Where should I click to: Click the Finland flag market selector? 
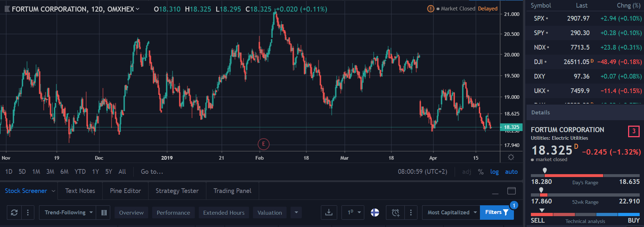(x=375, y=213)
